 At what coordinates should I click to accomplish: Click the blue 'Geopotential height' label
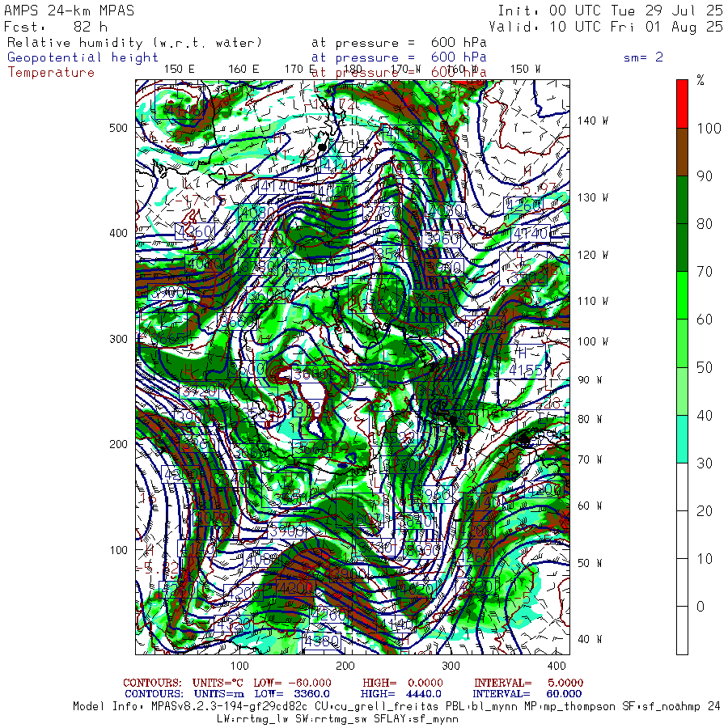(x=83, y=57)
